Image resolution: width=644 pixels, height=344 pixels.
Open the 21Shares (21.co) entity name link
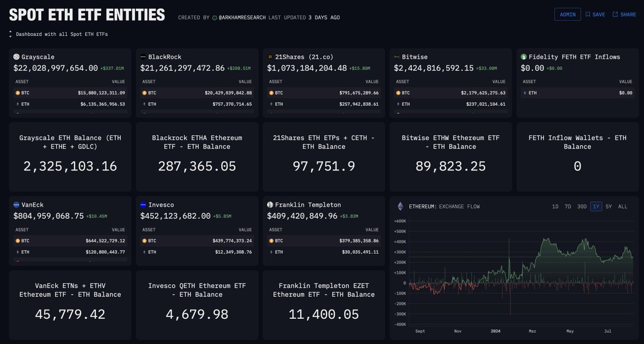point(305,57)
